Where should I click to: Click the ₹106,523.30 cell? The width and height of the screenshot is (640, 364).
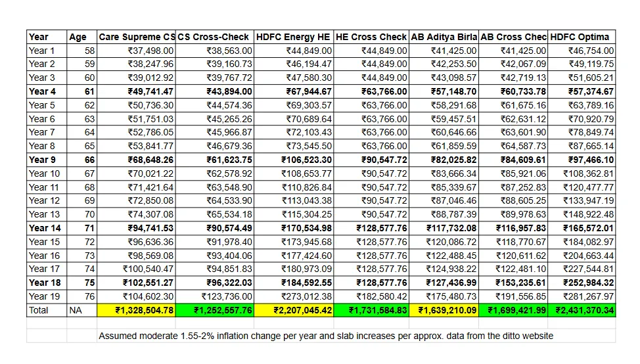click(294, 160)
